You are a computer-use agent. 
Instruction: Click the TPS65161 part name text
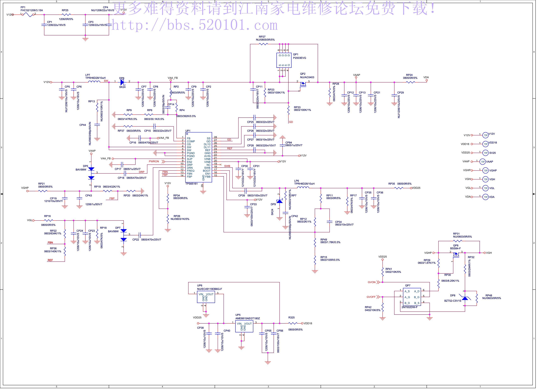[191, 184]
